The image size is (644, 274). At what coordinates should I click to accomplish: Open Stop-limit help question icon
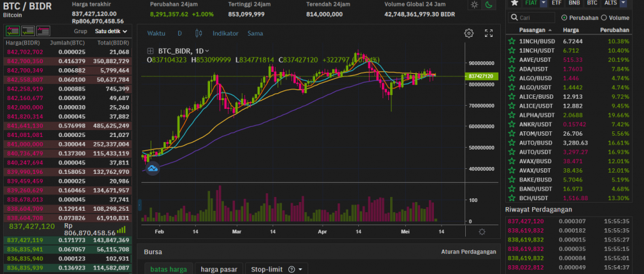[x=291, y=270]
